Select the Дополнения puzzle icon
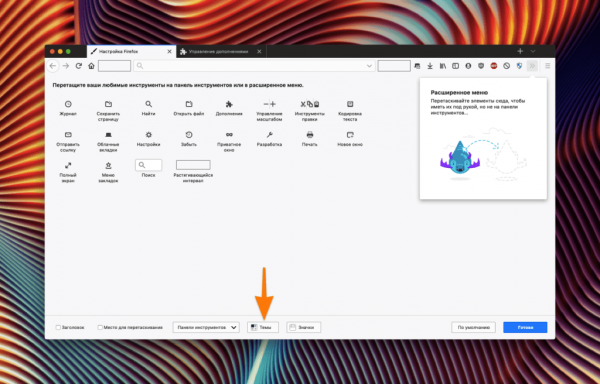 click(x=229, y=104)
